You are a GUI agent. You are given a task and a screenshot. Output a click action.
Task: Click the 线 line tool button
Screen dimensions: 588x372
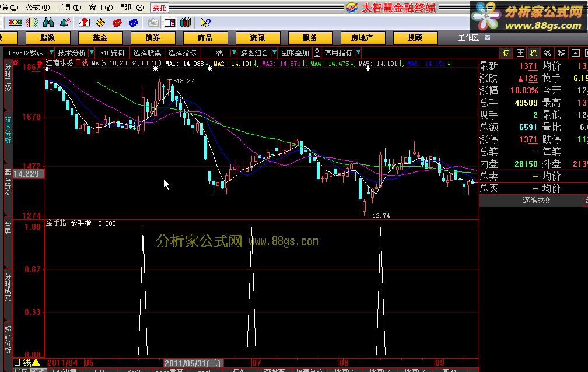(548, 53)
